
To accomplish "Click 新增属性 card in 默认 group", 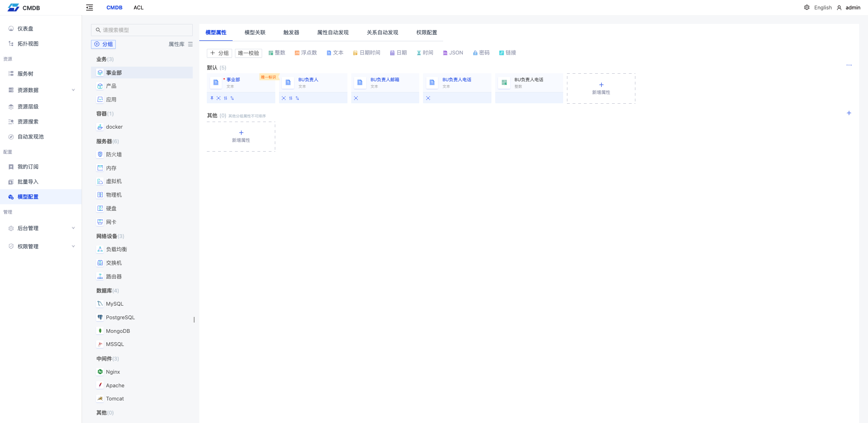I will [x=601, y=88].
